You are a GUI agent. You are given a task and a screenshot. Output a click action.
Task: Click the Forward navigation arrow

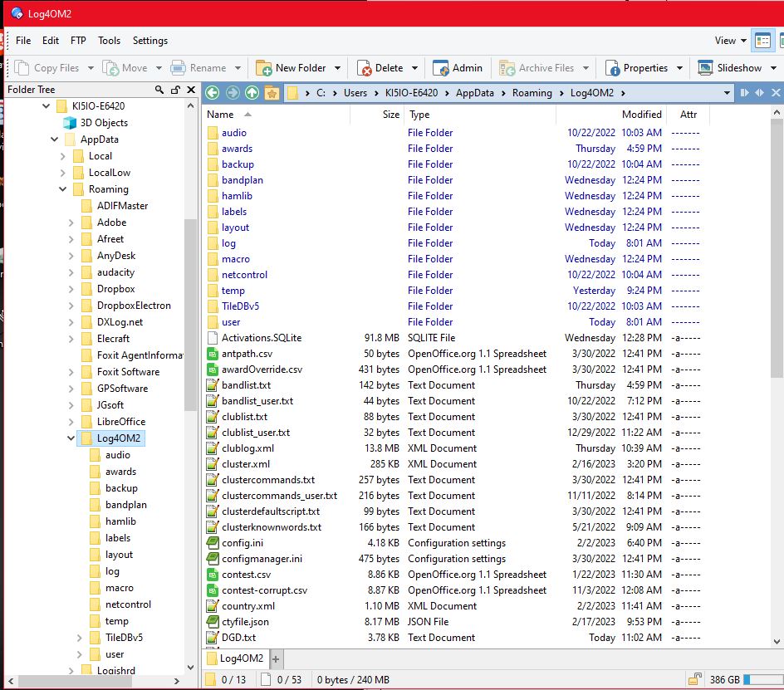tap(233, 92)
